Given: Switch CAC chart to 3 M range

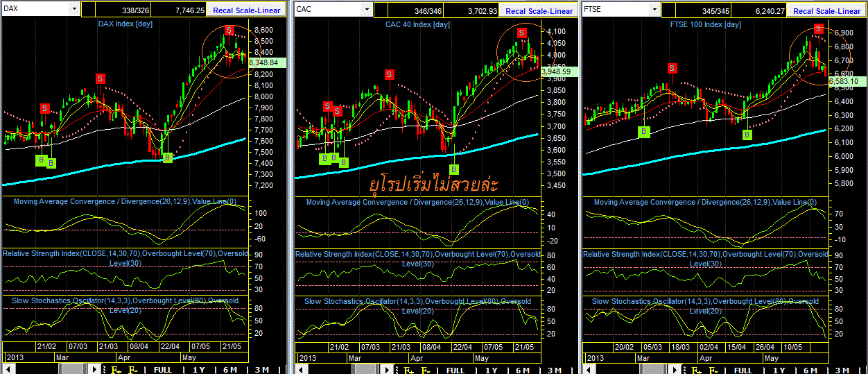Looking at the screenshot, I should [x=555, y=370].
